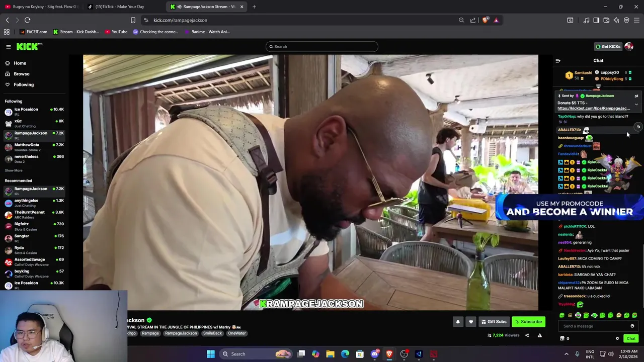Click Gift Subs button
The height and width of the screenshot is (362, 644).
coord(494,322)
